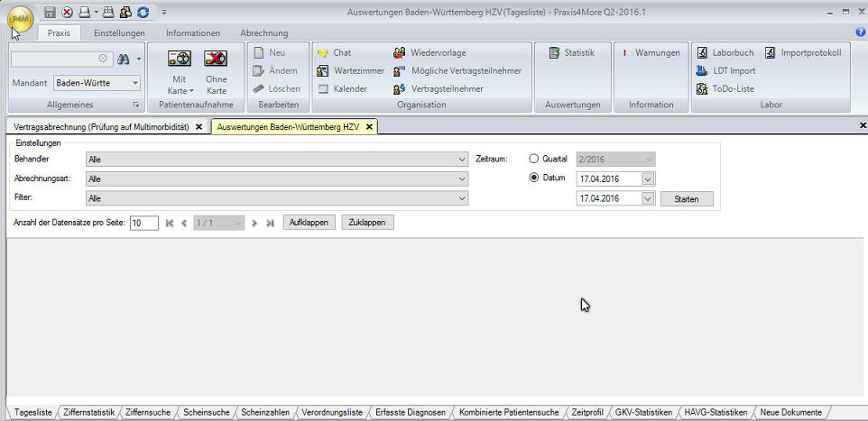Viewport: 868px width, 421px height.
Task: Click the Starten button
Action: click(687, 198)
